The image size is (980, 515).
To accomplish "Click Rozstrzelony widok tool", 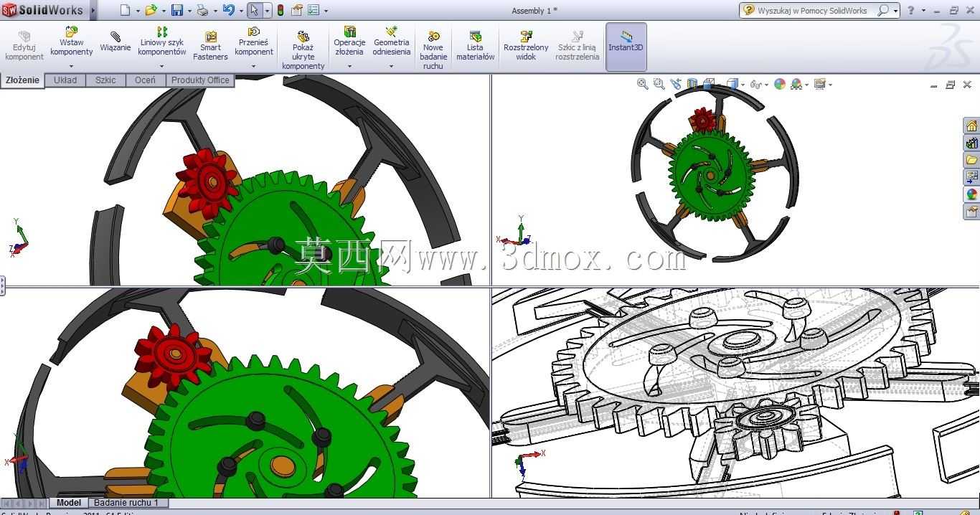I will [526, 46].
